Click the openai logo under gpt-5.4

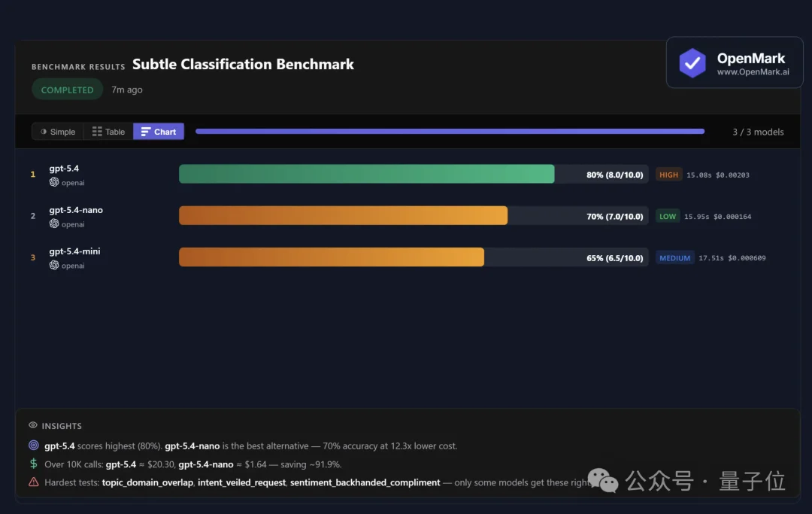[54, 182]
